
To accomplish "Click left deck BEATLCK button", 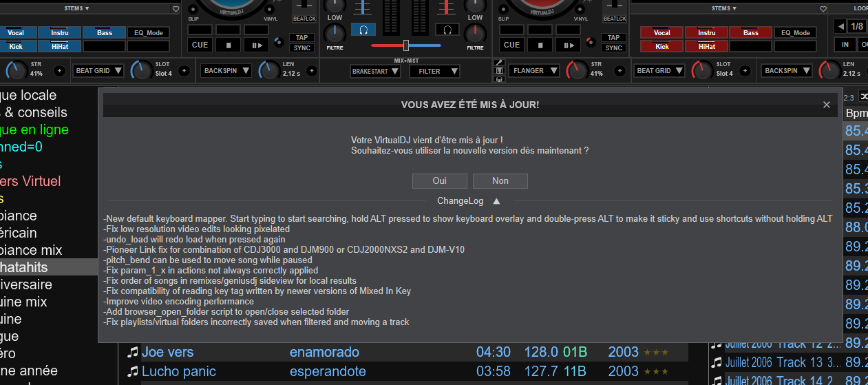I will coord(305,19).
